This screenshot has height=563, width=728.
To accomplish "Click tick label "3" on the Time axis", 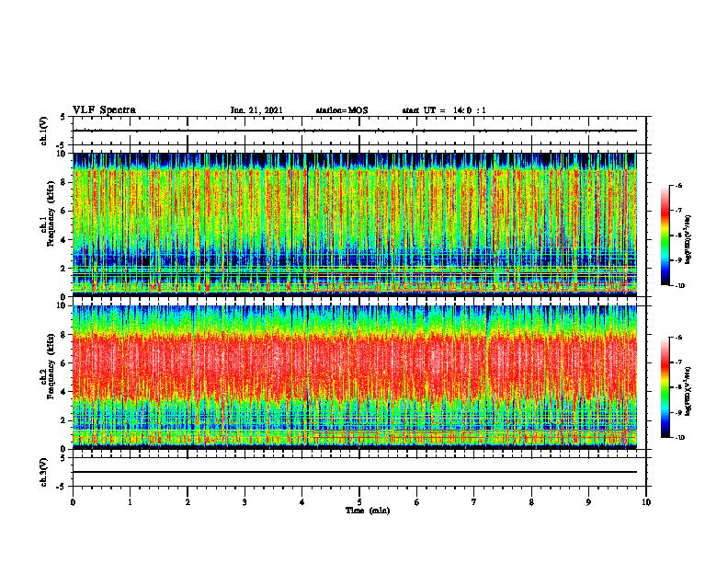I will click(x=245, y=502).
